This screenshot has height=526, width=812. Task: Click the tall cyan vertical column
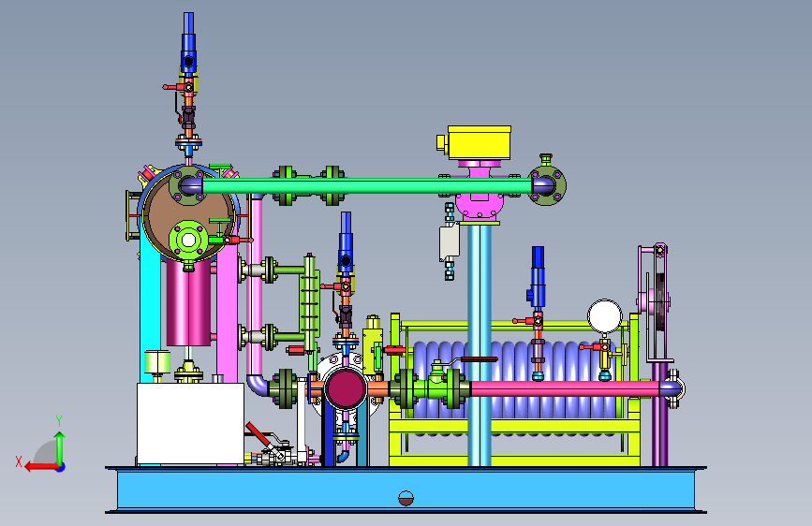(x=480, y=344)
